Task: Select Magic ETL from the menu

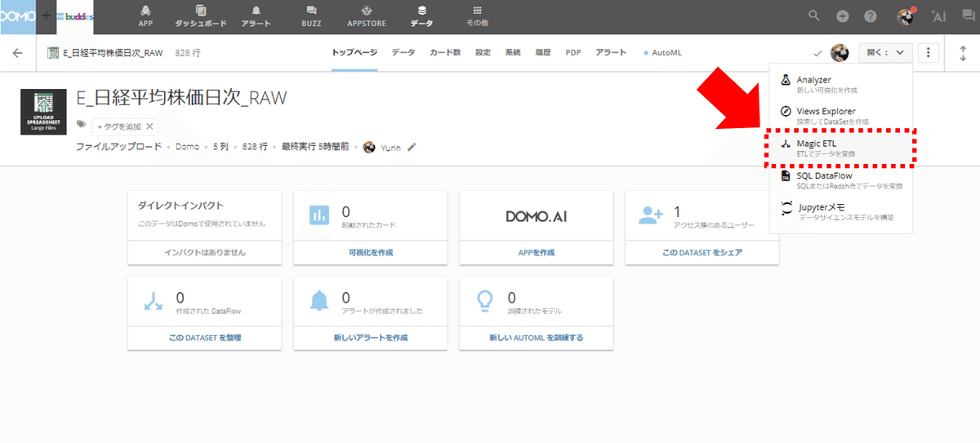Action: 841,148
